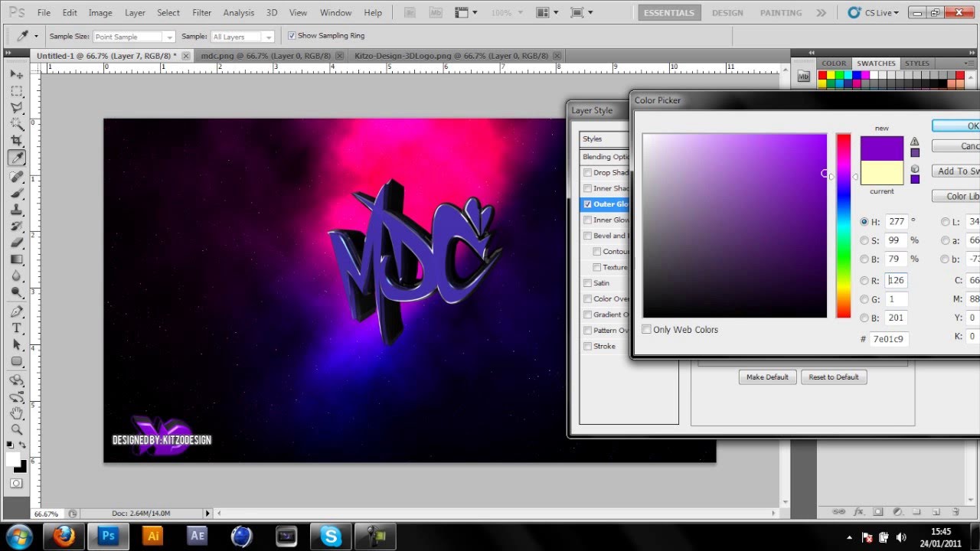Switch to the Styles panel tab
980x551 pixels.
click(916, 64)
